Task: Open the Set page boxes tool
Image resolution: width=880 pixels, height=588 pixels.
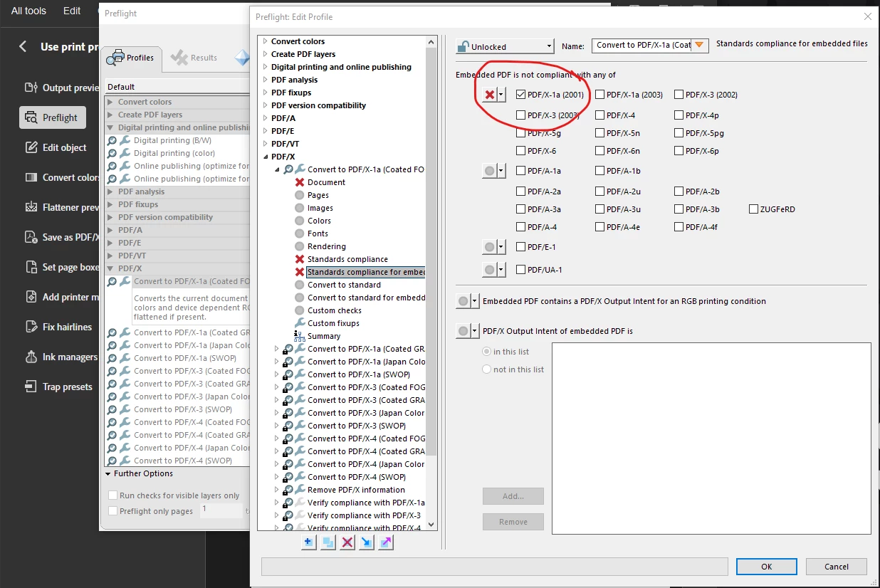Action: pyautogui.click(x=61, y=267)
